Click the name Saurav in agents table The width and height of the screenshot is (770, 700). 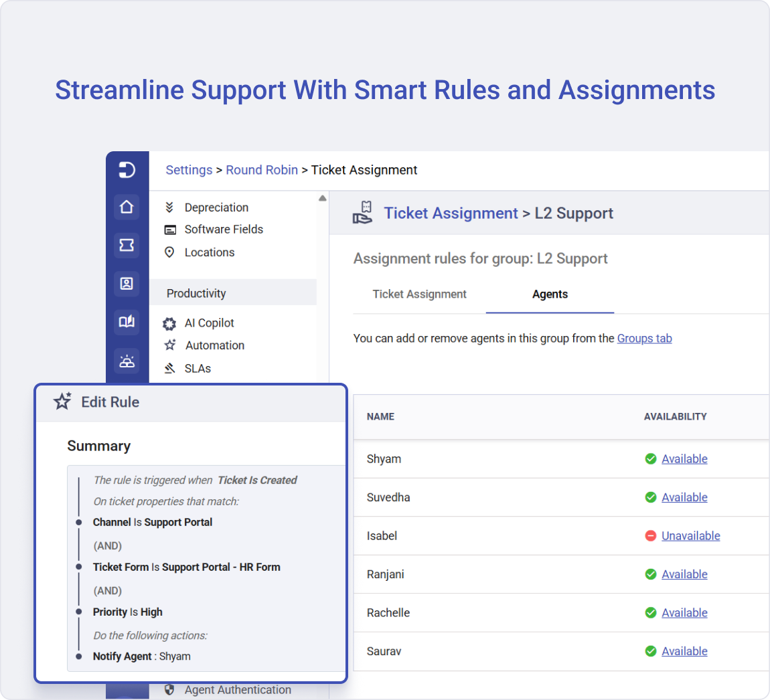click(384, 651)
